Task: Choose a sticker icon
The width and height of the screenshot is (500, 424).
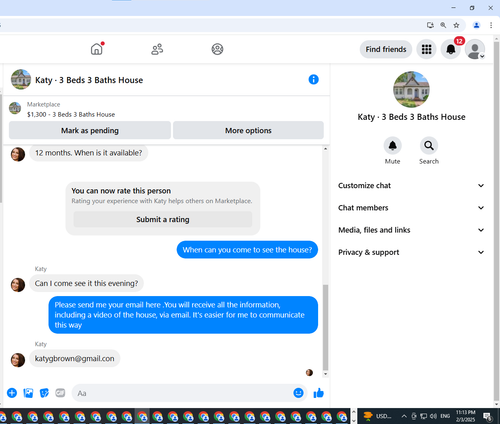Action: [x=44, y=393]
